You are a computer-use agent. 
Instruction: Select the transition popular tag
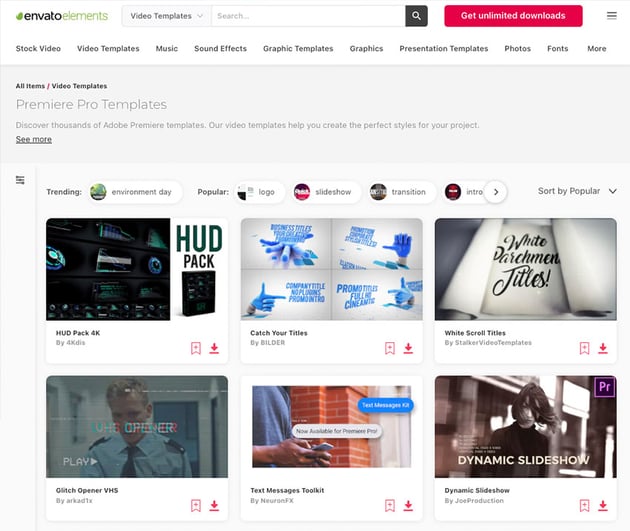401,192
